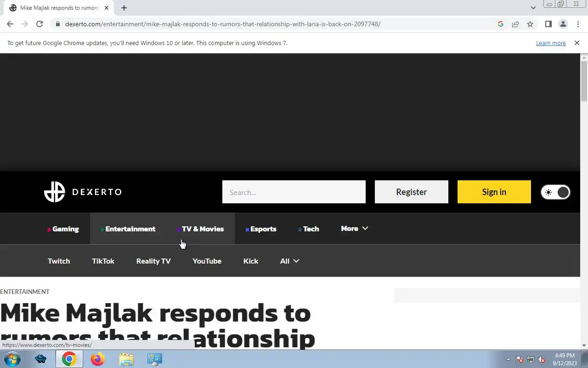Click the scrollbar down arrow

pyautogui.click(x=584, y=345)
